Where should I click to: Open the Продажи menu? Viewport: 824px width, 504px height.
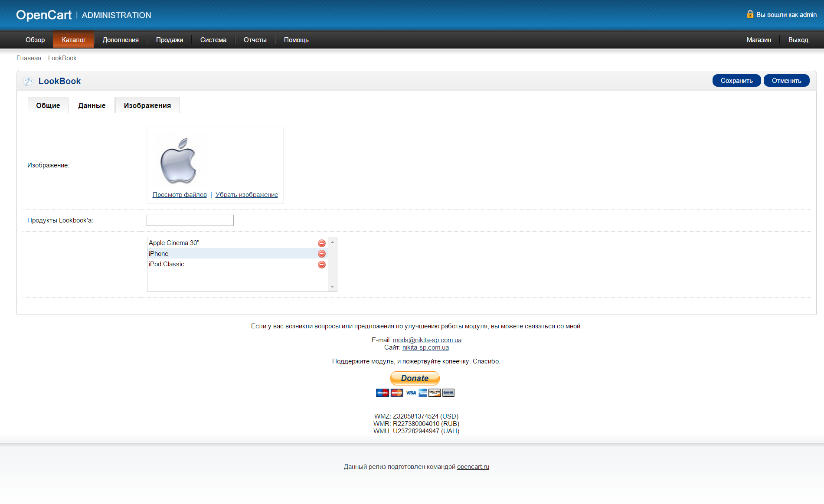coord(170,40)
